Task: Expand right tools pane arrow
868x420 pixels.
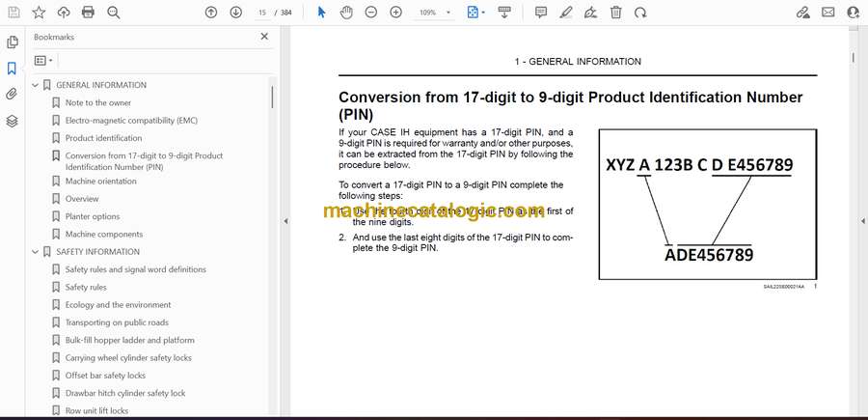Action: [862, 221]
